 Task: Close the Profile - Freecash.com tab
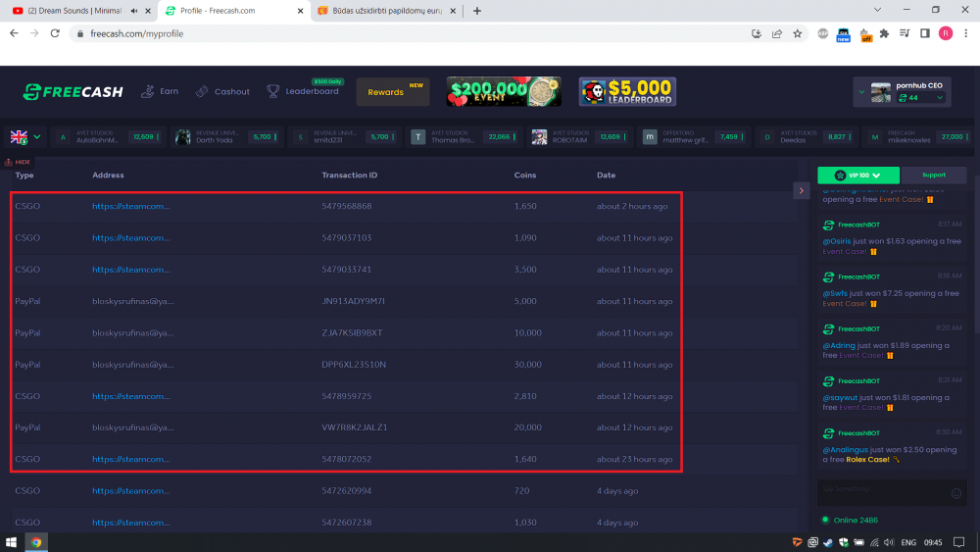pos(300,11)
